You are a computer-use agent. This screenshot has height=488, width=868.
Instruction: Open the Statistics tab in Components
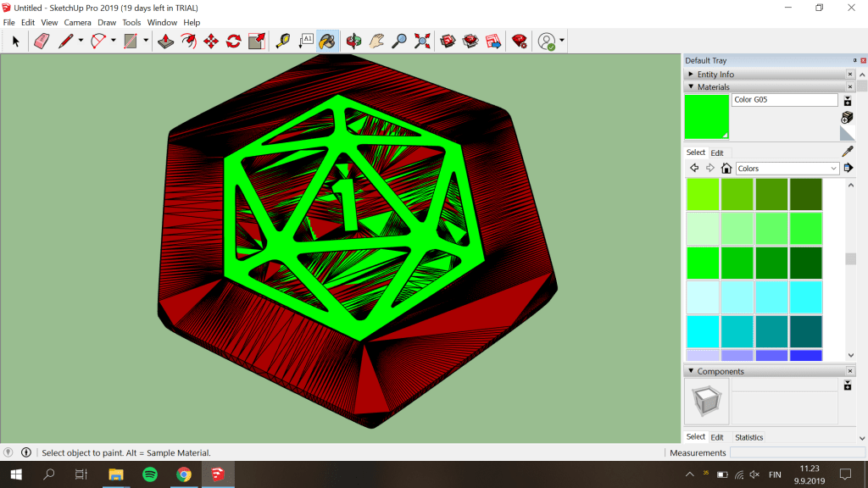(748, 437)
